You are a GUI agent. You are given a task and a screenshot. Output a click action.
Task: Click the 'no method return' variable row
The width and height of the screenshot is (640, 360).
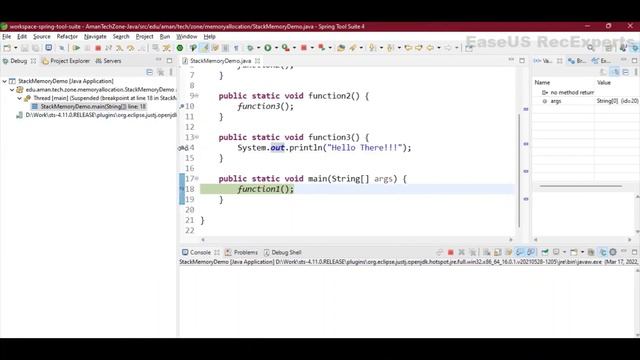coord(586,93)
